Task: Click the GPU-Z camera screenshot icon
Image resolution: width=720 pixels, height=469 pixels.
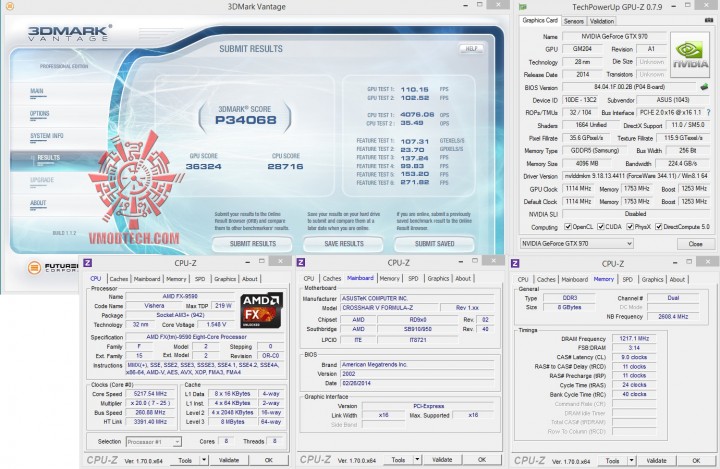Action: point(709,21)
